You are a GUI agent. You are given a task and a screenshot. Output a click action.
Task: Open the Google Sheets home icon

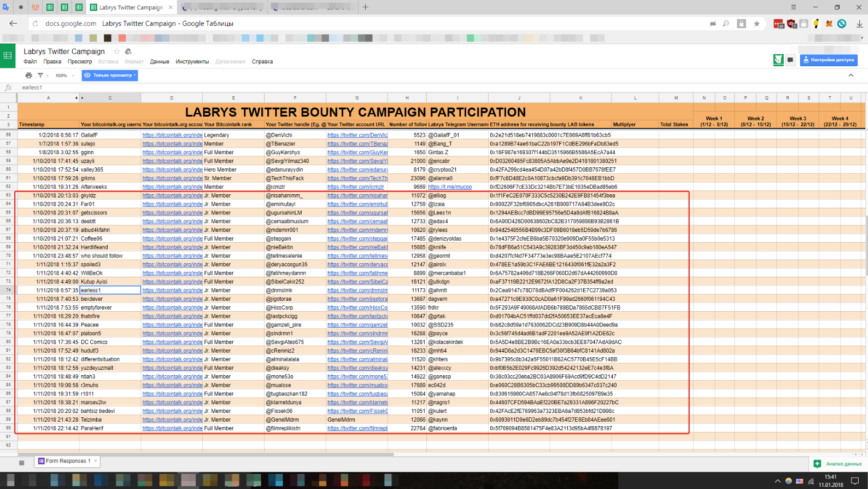(x=8, y=55)
